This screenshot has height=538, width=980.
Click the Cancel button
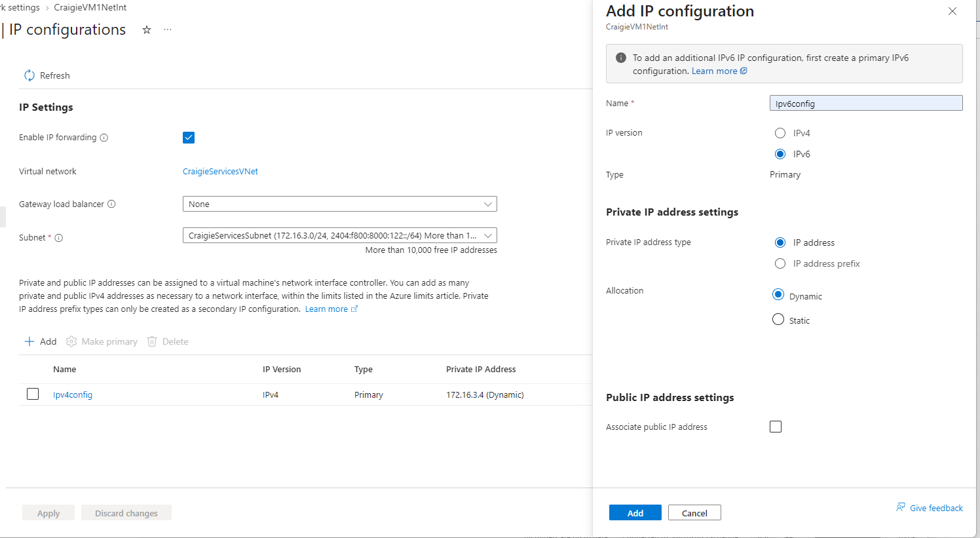pos(694,512)
